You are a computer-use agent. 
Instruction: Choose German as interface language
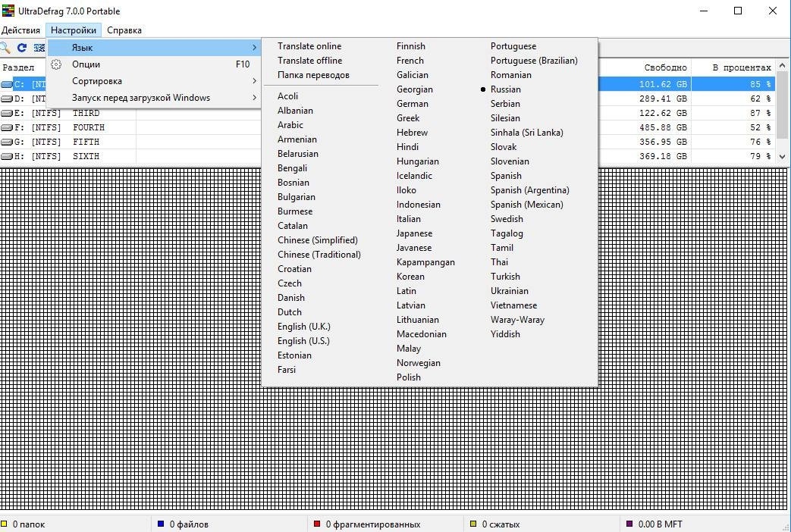412,103
